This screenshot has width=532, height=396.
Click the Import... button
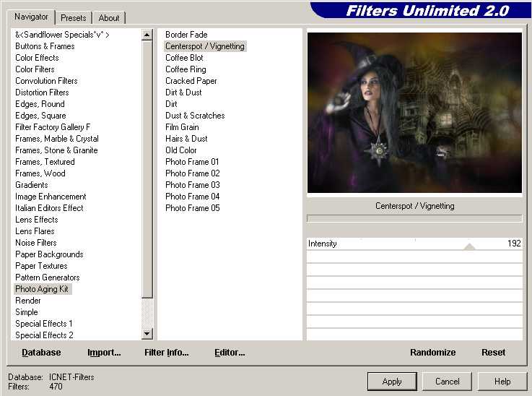click(x=104, y=353)
